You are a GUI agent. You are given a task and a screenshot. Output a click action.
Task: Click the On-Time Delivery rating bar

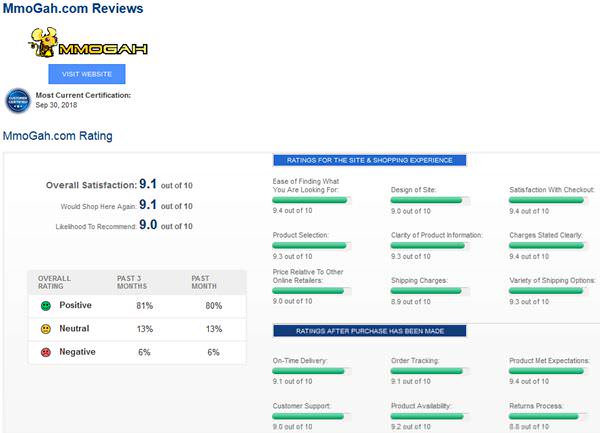[312, 371]
